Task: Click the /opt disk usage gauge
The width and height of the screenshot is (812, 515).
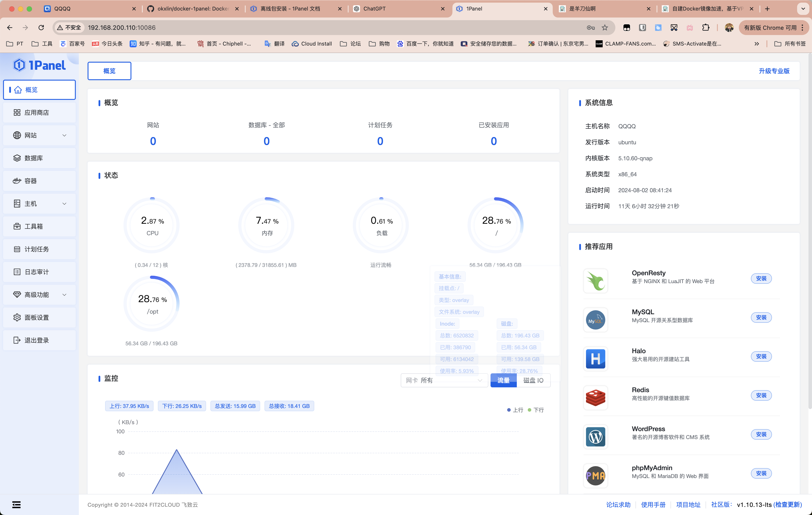Action: click(x=152, y=303)
